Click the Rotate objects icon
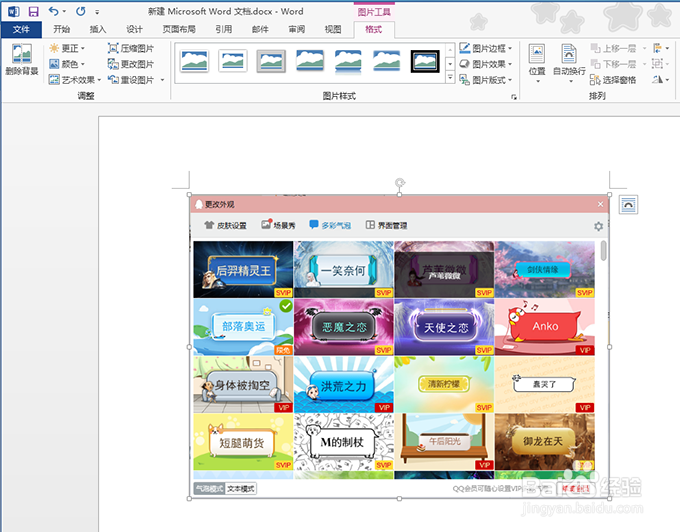The height and width of the screenshot is (532, 680). pyautogui.click(x=661, y=80)
